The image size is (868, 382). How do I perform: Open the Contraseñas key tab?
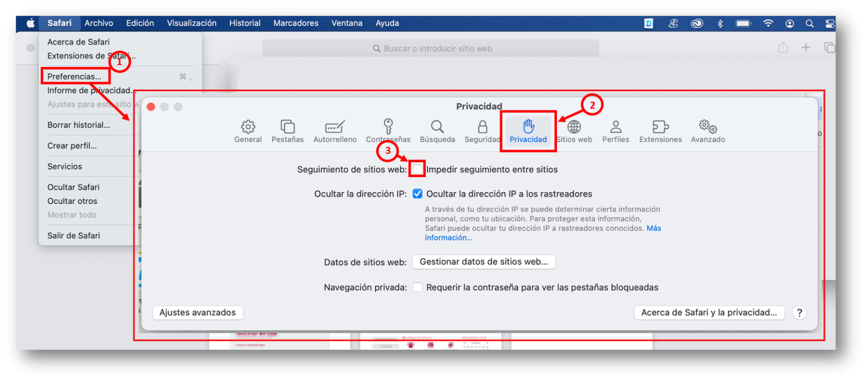point(388,131)
